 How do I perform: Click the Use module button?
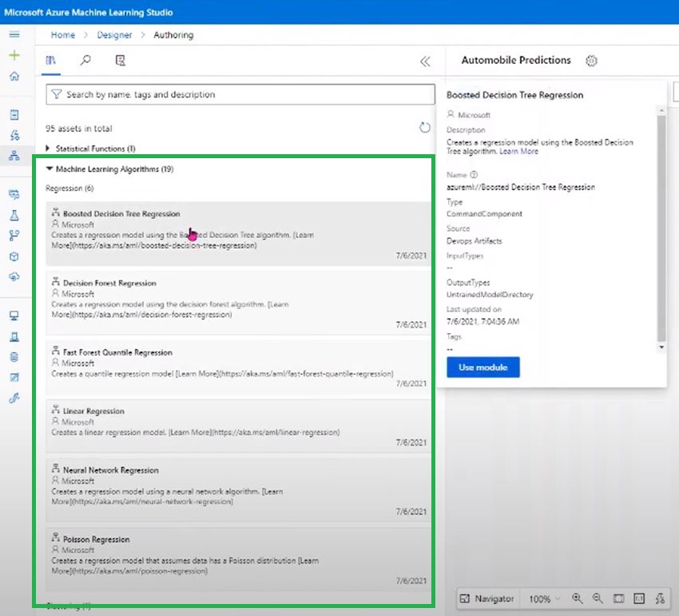pos(482,368)
